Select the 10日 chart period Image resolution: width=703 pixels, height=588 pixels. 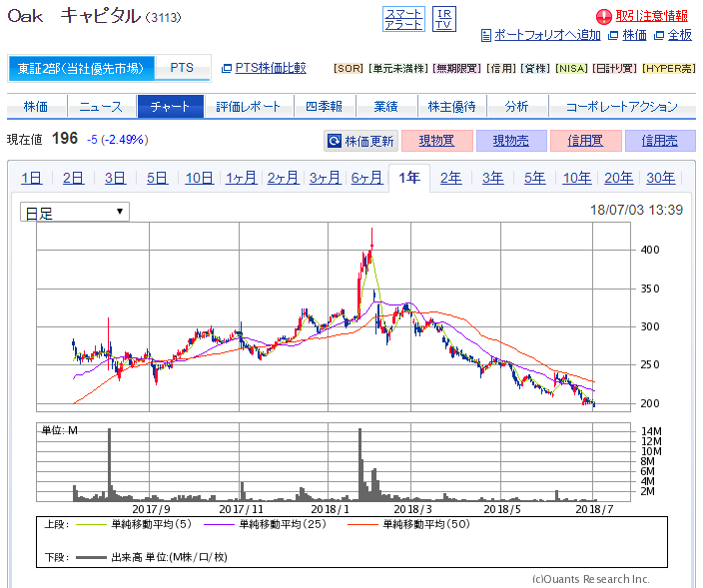point(199,178)
